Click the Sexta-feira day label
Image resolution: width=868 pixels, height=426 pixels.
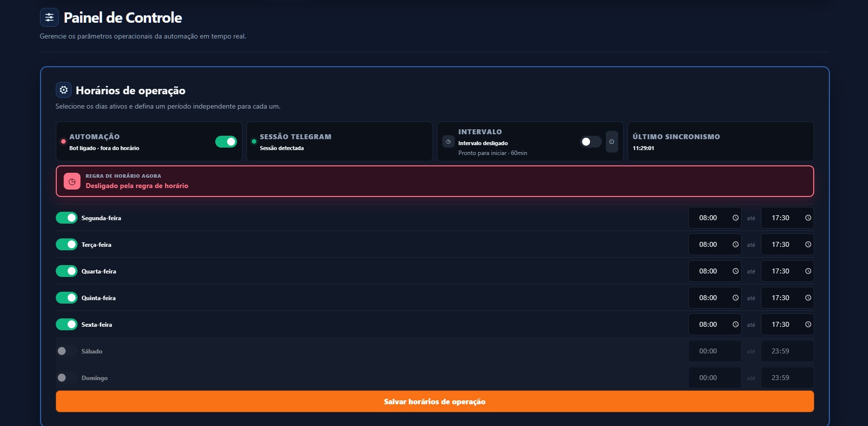pos(97,324)
